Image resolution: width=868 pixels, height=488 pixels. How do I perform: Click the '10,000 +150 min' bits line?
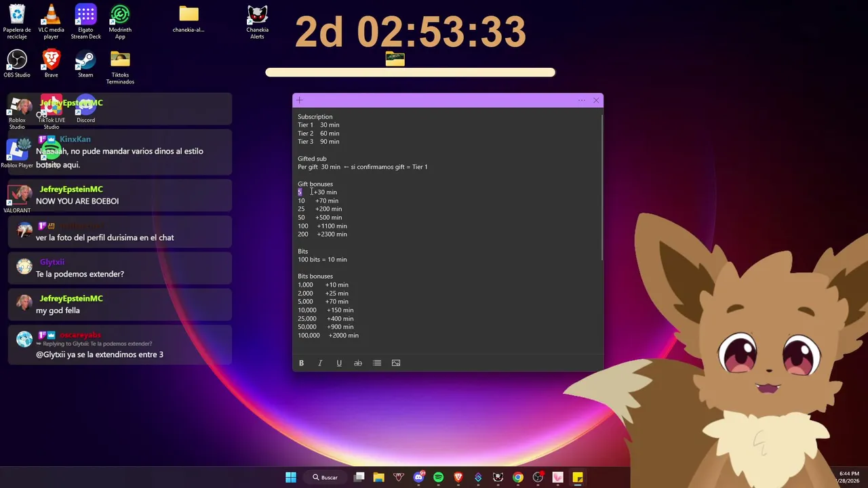(325, 310)
